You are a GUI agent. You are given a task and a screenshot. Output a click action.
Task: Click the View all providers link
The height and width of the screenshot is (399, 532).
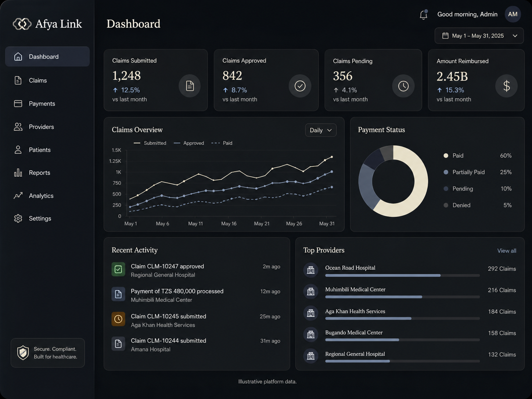pos(507,251)
